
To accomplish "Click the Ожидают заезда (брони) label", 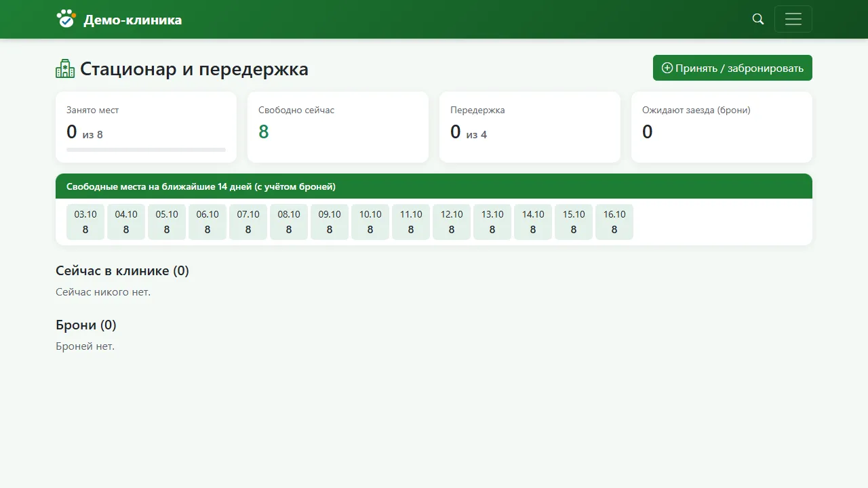I will [696, 110].
